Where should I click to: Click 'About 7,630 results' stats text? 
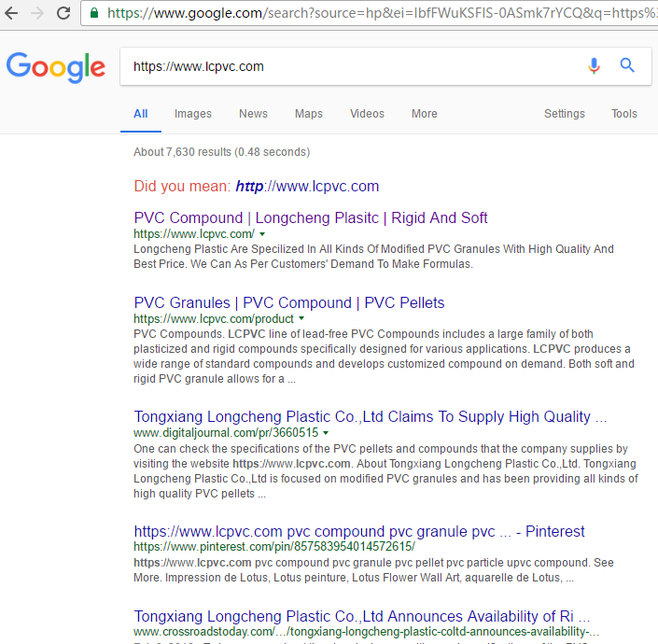coord(221,152)
